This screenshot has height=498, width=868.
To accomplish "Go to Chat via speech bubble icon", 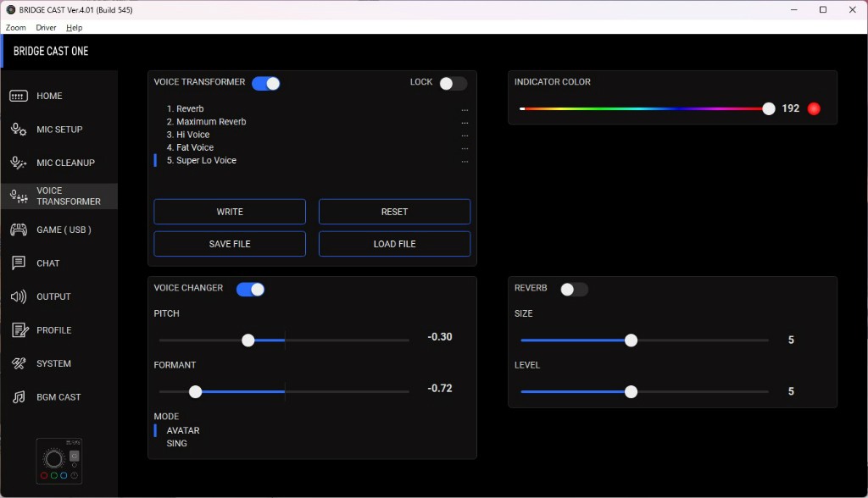I will pyautogui.click(x=19, y=263).
